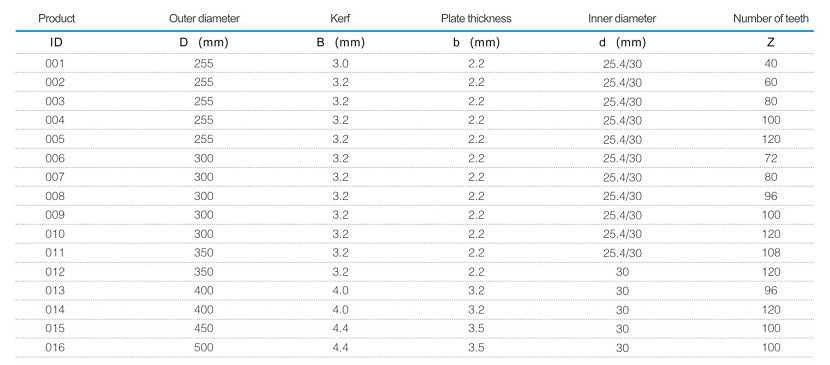Click the Z subheader label

(x=771, y=43)
